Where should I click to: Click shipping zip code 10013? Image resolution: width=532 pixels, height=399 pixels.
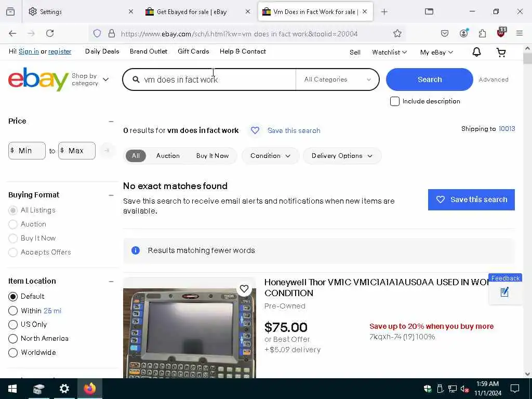(507, 129)
